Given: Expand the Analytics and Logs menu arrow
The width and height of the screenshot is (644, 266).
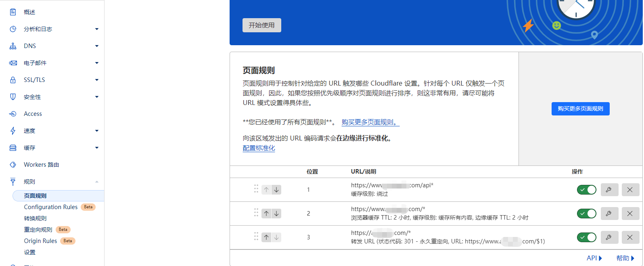Looking at the screenshot, I should pos(97,29).
